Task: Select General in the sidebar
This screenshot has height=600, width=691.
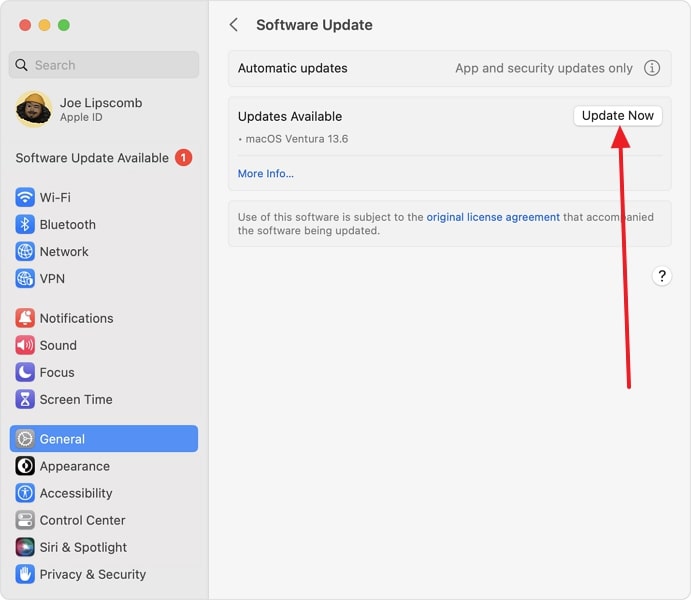Action: pos(104,439)
